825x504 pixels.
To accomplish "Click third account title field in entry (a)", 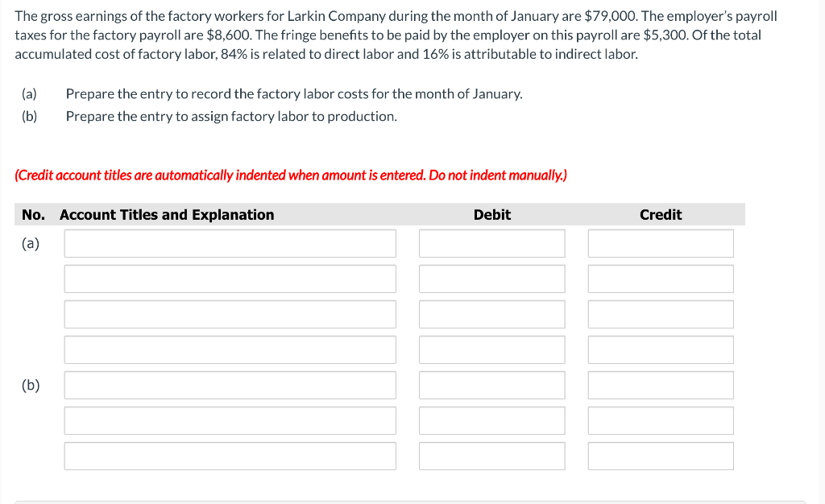I will (230, 314).
